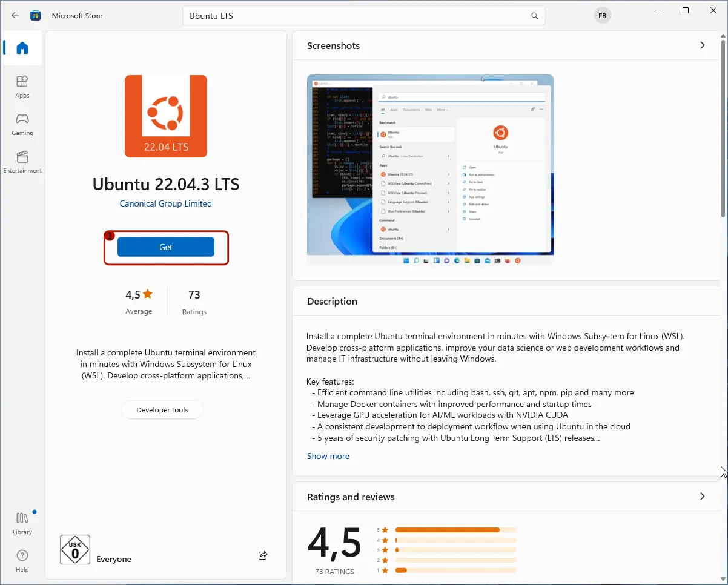The image size is (728, 585).
Task: Click the search magnifier icon
Action: click(534, 16)
